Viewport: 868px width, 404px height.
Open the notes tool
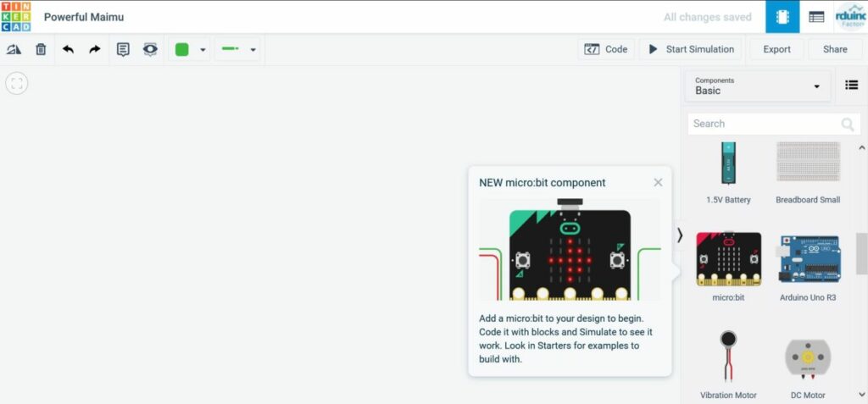coord(123,49)
